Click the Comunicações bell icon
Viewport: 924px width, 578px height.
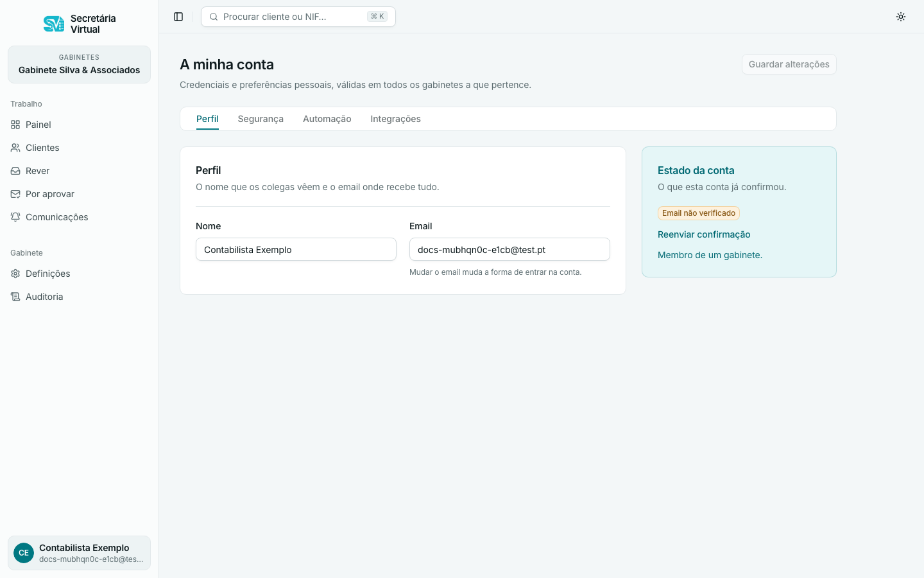pos(15,217)
